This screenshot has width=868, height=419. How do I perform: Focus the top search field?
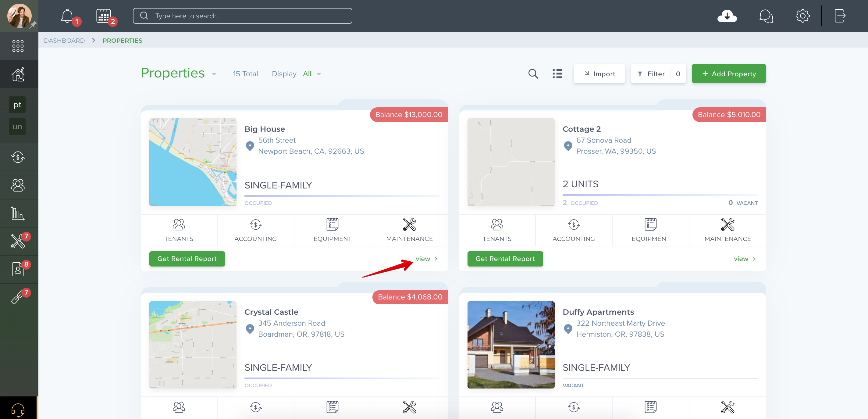coord(243,16)
